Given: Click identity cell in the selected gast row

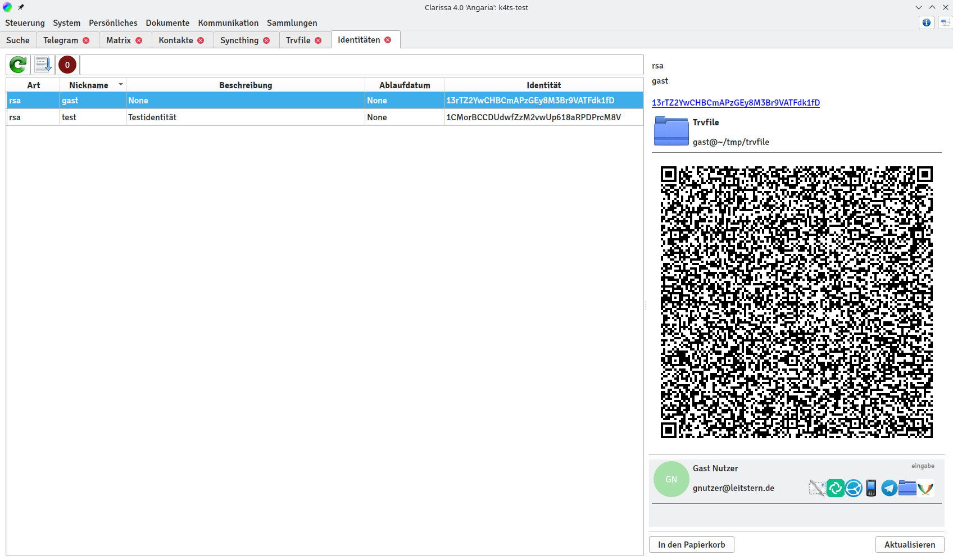Looking at the screenshot, I should click(543, 101).
